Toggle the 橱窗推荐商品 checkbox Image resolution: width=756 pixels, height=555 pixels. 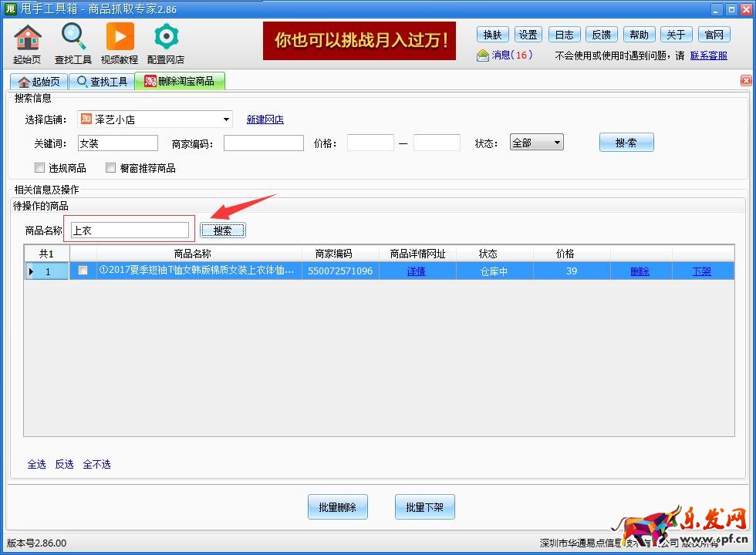[111, 168]
